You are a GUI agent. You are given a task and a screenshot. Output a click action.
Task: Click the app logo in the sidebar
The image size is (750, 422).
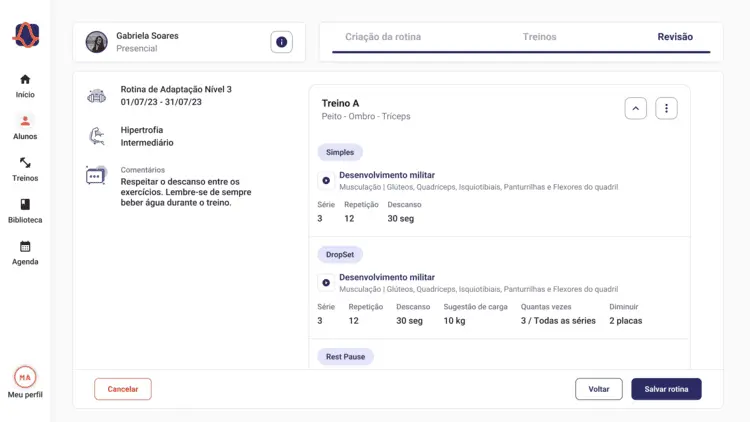pyautogui.click(x=26, y=35)
